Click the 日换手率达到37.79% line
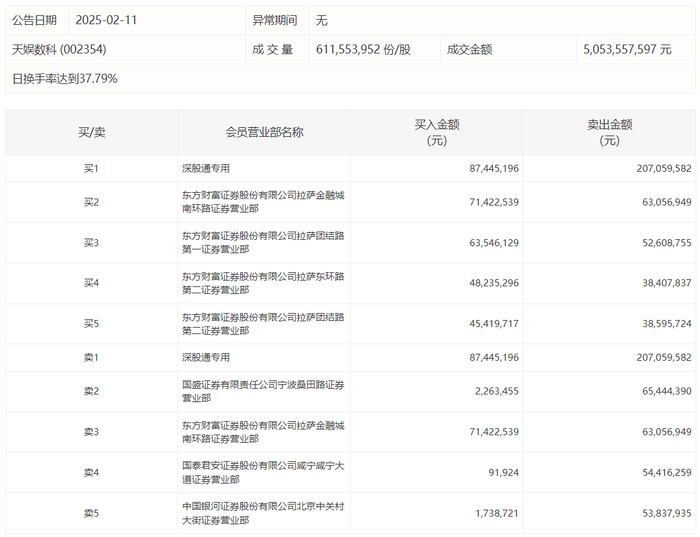Screen dimensions: 700x537 (x=65, y=79)
